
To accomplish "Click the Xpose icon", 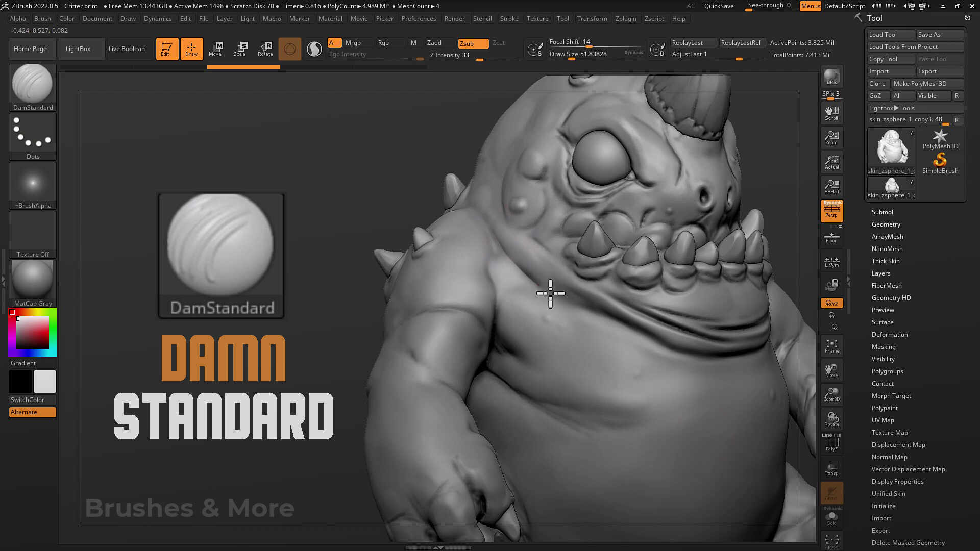I will (x=831, y=541).
